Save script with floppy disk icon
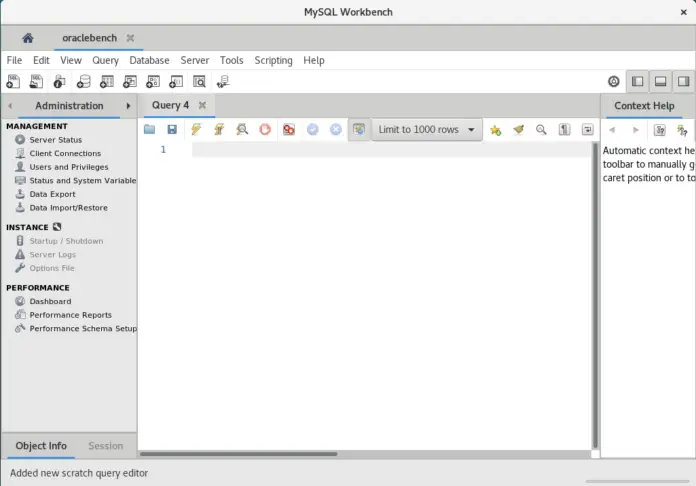Image resolution: width=696 pixels, height=486 pixels. [172, 130]
